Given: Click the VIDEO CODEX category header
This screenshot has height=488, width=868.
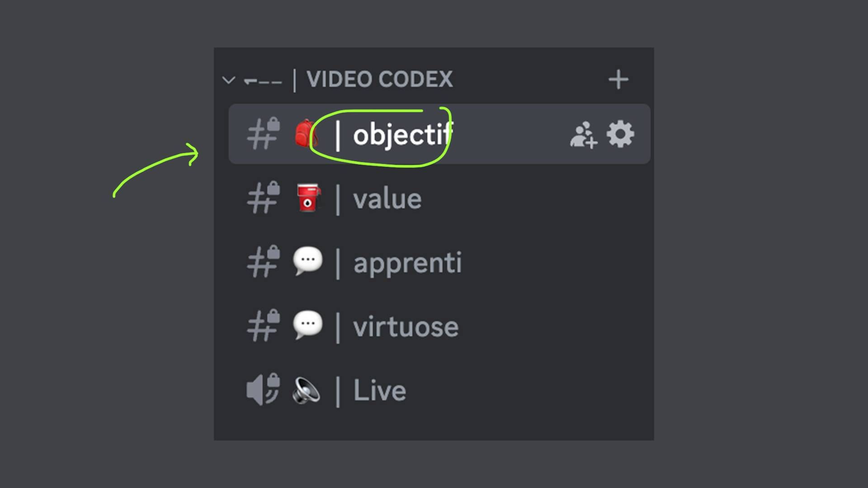Looking at the screenshot, I should 379,80.
